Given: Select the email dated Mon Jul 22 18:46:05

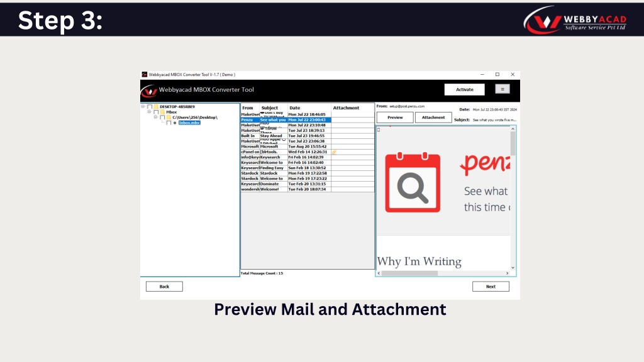Looking at the screenshot, I should pos(307,114).
